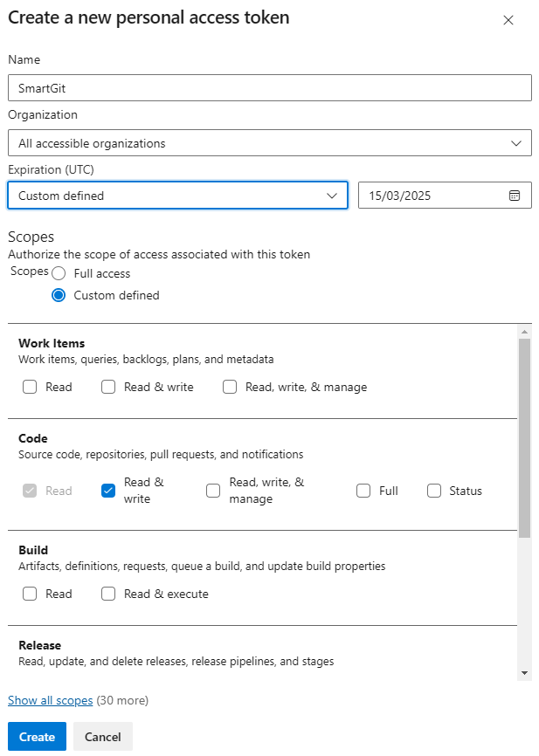
Task: Check Read, write, & manage under Code
Action: (213, 491)
